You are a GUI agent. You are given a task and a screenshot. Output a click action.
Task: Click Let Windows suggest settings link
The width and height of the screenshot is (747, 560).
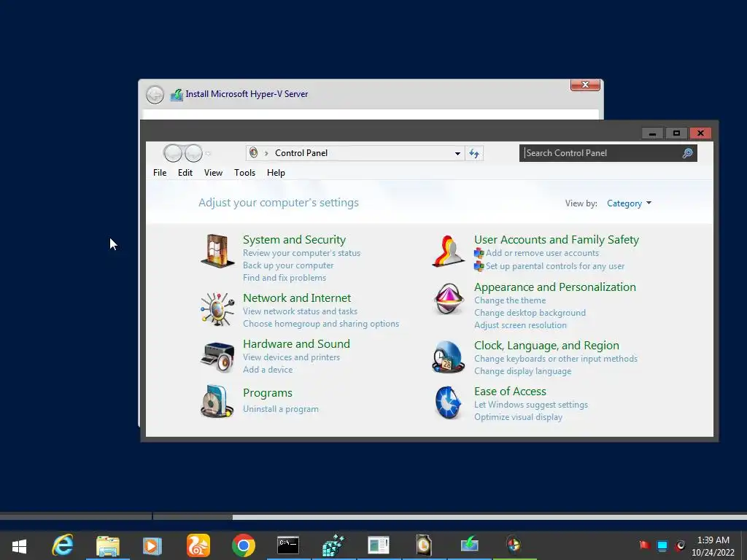click(531, 405)
